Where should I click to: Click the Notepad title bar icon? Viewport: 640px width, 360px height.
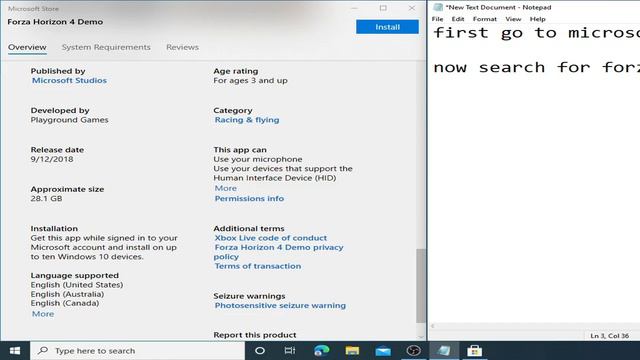click(x=438, y=7)
